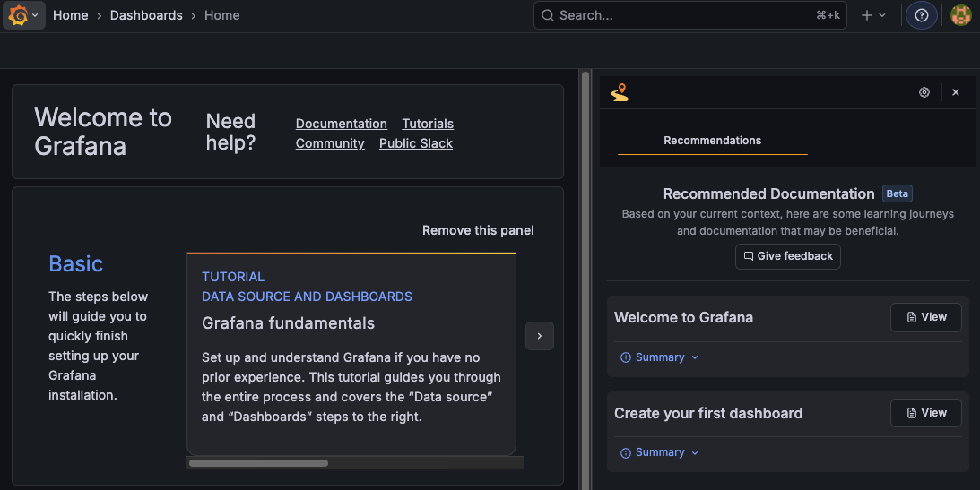
Task: Click the next arrow beside tutorial card
Action: coord(540,336)
